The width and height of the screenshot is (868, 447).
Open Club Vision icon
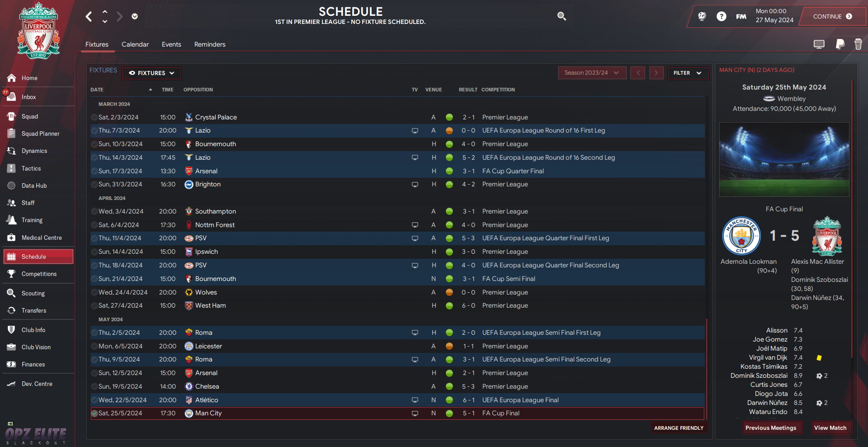coord(12,347)
